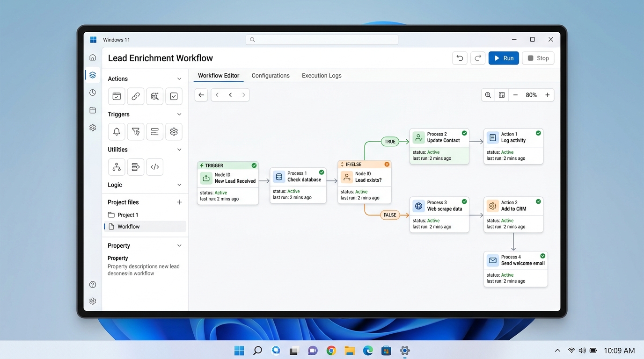Open the Home icon in the left rail
The width and height of the screenshot is (644, 359).
click(93, 57)
